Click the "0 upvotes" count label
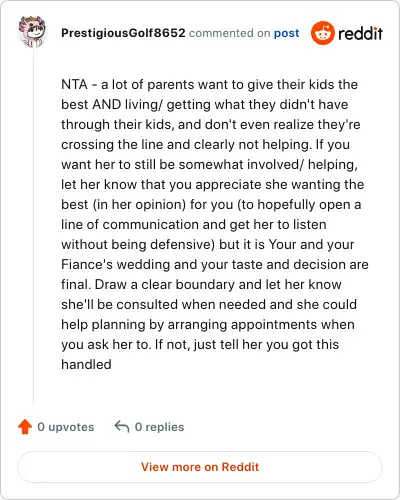The image size is (400, 500). pos(66,427)
